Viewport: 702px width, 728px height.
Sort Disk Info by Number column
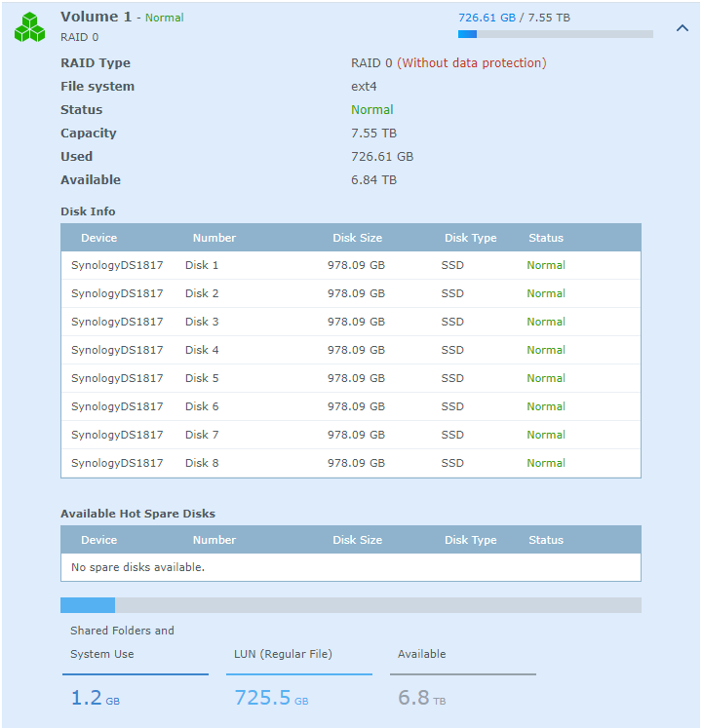click(x=214, y=238)
